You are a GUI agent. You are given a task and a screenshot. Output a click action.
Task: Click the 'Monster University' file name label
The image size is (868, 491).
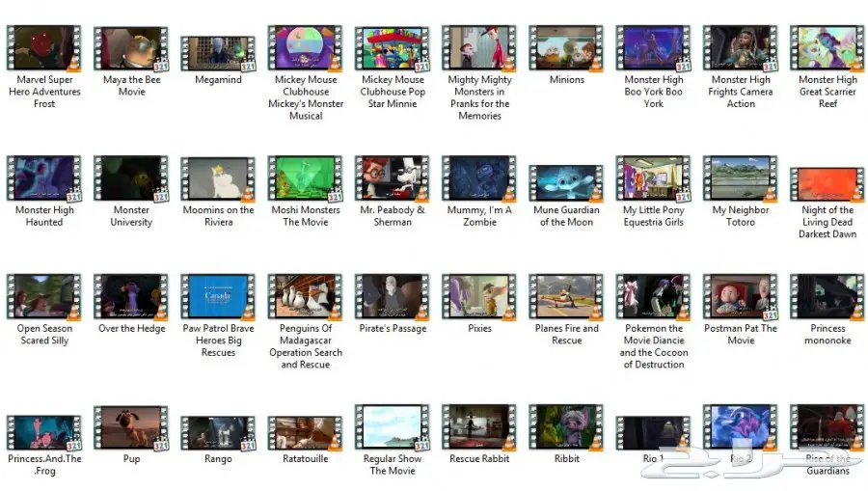(x=131, y=216)
